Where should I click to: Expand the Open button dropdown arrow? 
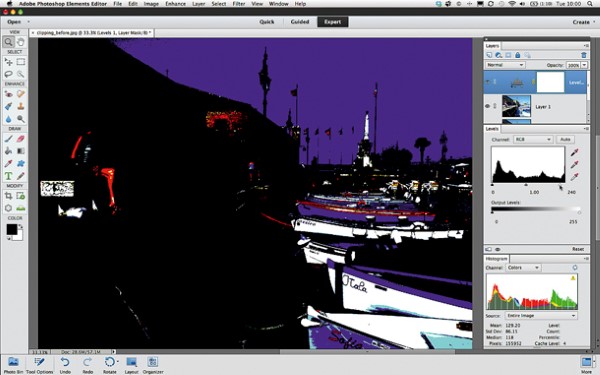(x=28, y=22)
